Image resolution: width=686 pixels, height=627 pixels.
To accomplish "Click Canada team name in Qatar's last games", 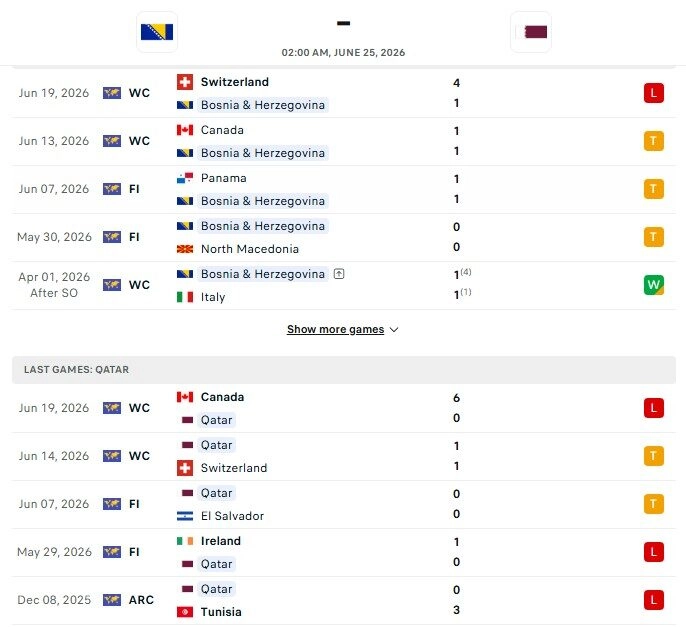I will coord(222,397).
